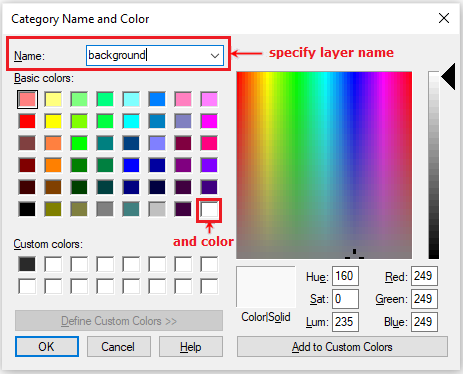Image resolution: width=463 pixels, height=374 pixels.
Task: Open Help for the color dialog
Action: tap(191, 347)
